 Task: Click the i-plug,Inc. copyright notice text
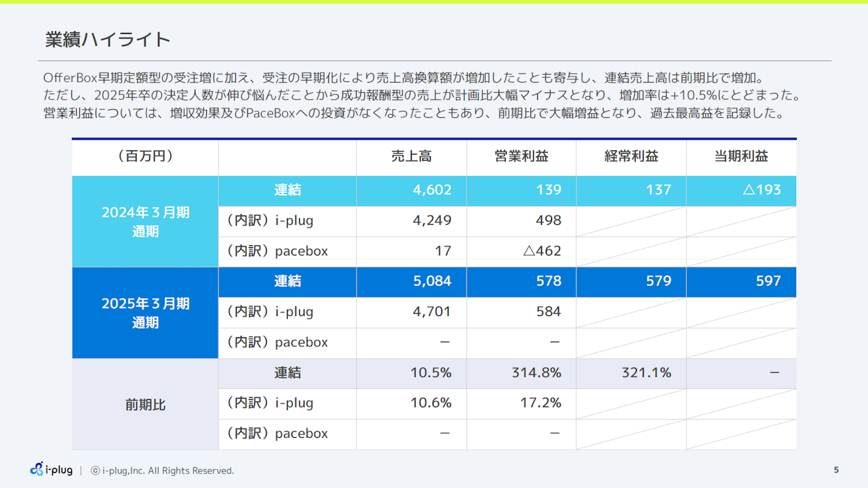[163, 470]
